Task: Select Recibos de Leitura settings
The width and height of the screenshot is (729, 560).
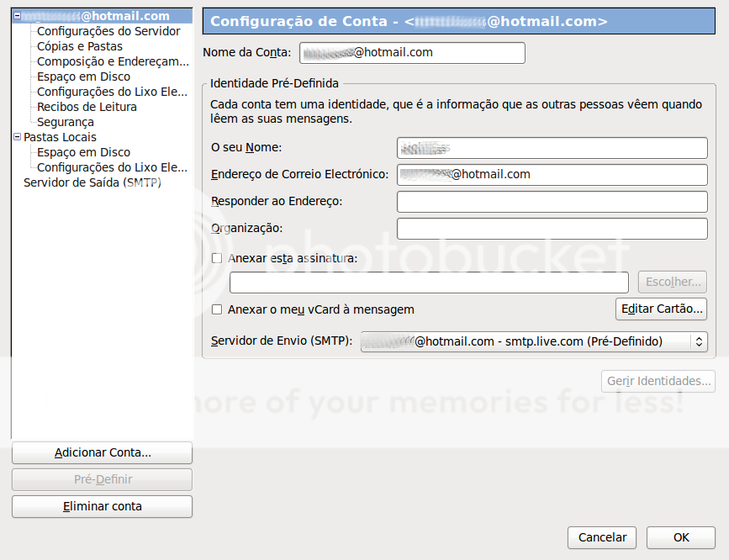Action: pos(87,107)
